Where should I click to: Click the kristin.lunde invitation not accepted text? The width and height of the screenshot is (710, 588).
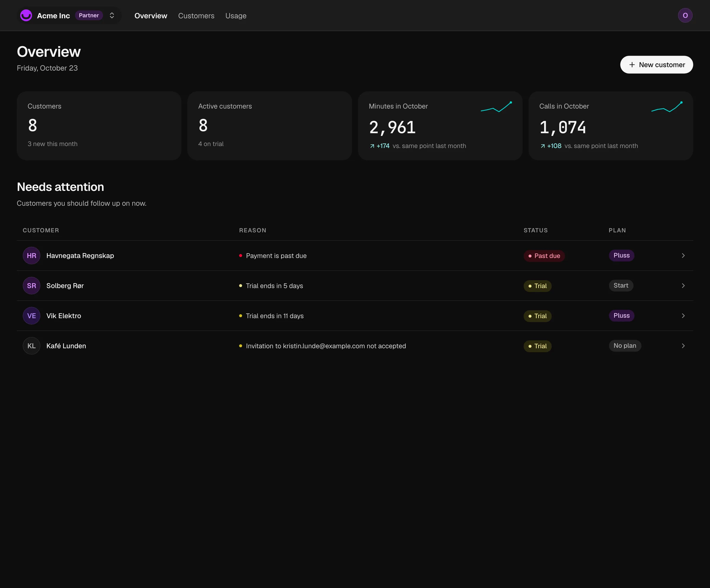point(326,346)
